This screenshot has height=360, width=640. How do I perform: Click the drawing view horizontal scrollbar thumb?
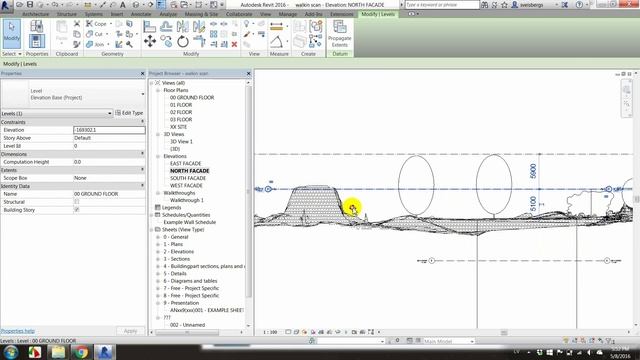[504, 332]
